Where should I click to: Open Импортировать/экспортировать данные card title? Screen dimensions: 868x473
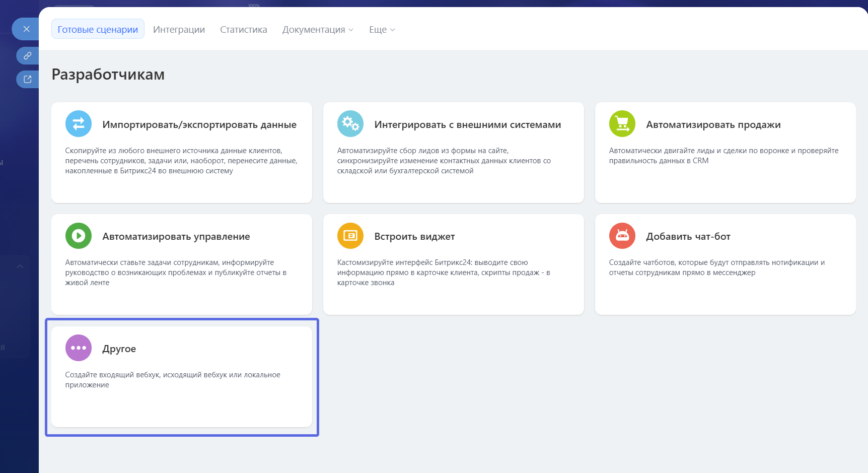point(199,124)
